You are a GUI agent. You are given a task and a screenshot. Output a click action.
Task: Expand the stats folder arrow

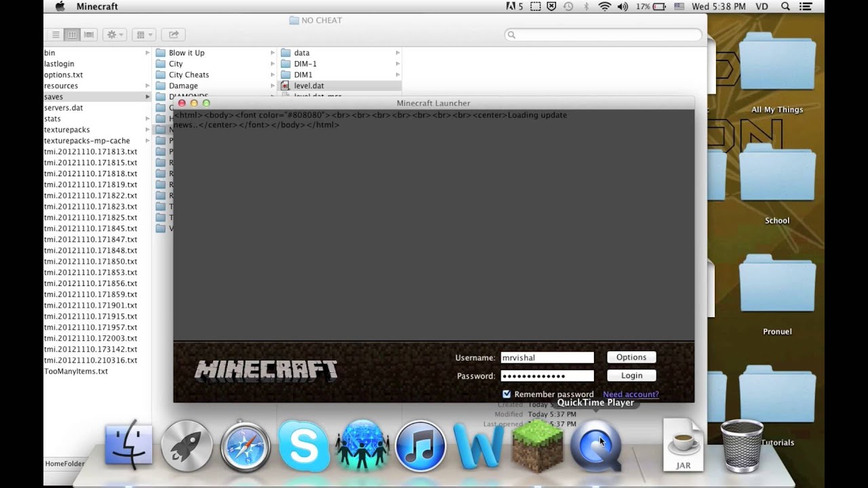(147, 119)
